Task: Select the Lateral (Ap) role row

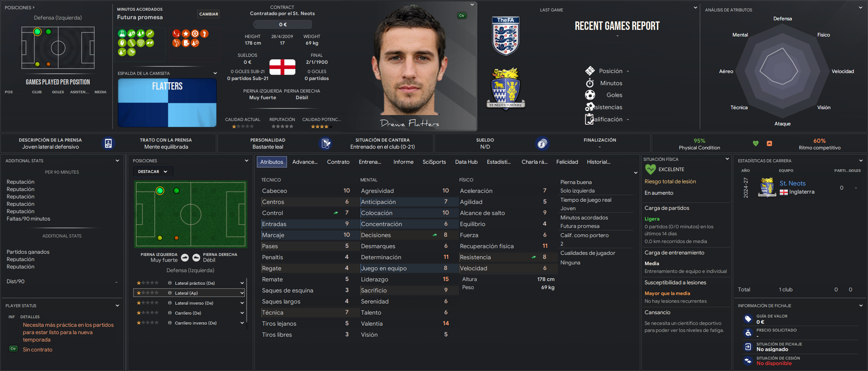Action: coord(189,293)
